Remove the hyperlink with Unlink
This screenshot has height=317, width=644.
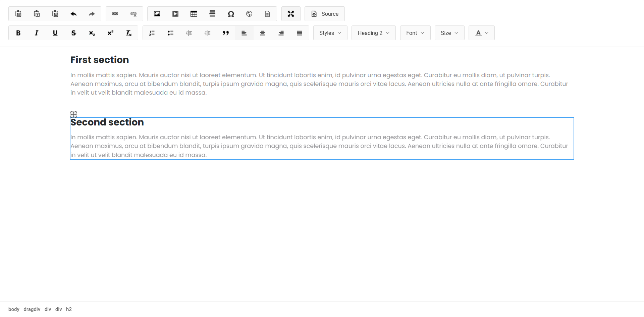pos(133,14)
